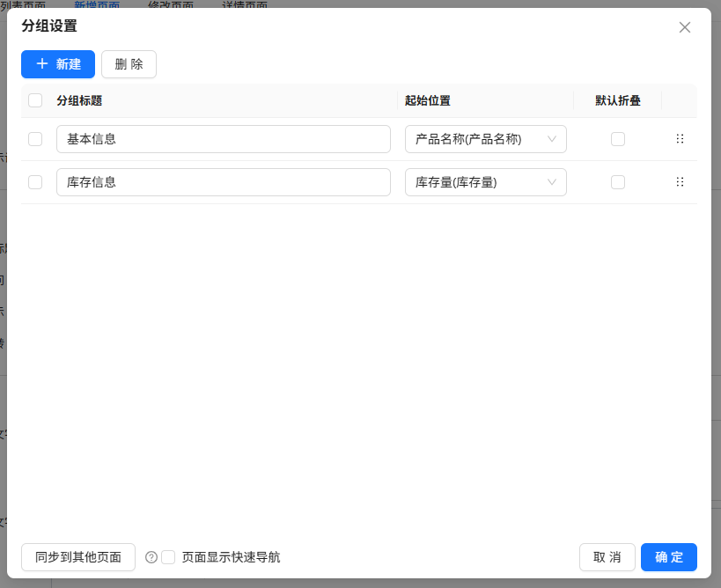Check 页面显示快速导航 option
The height and width of the screenshot is (588, 721).
[x=168, y=557]
